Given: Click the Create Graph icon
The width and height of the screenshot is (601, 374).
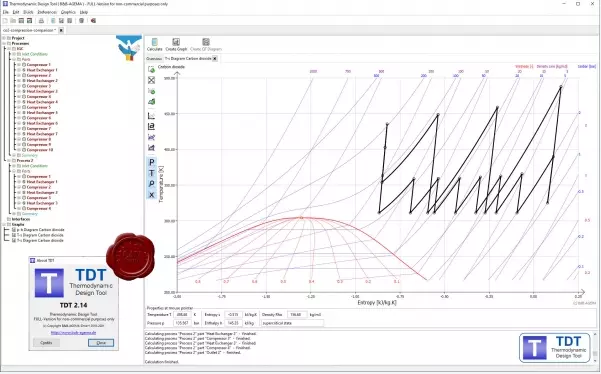Looking at the screenshot, I should (x=176, y=42).
